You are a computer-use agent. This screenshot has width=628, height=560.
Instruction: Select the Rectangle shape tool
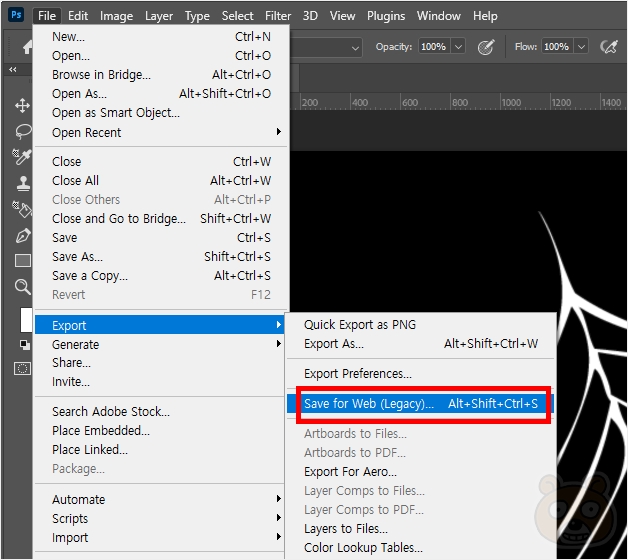click(22, 261)
